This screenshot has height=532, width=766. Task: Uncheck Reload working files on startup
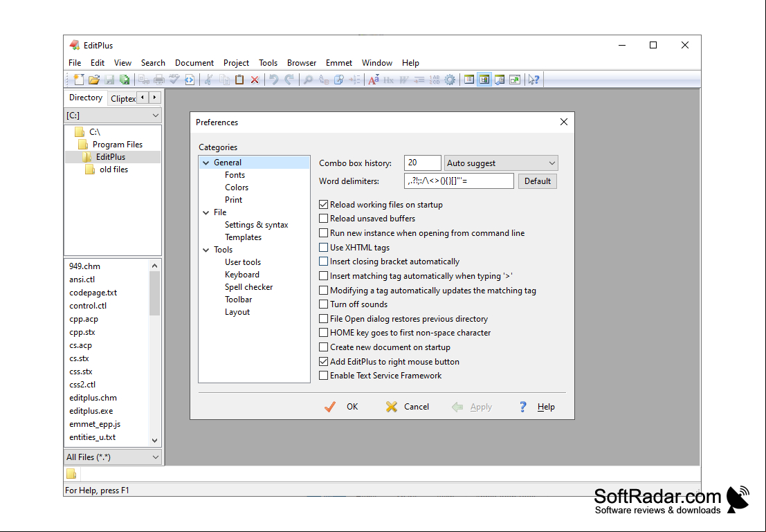(x=323, y=205)
